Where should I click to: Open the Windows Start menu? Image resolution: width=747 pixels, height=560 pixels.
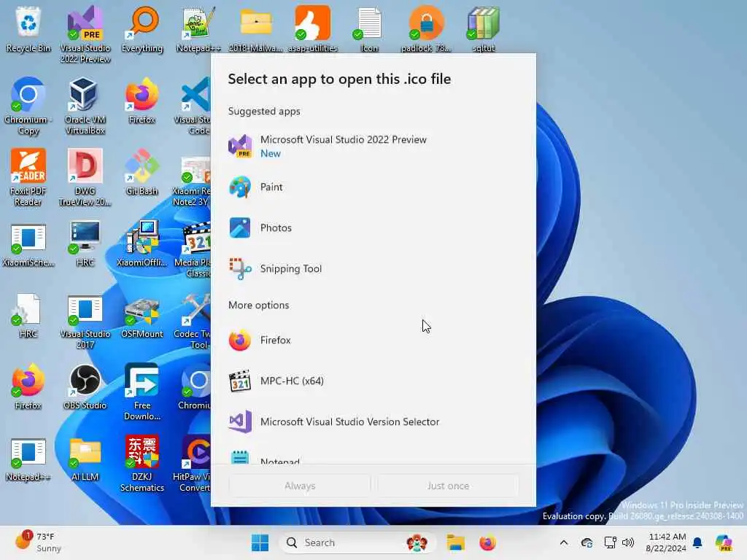point(260,542)
